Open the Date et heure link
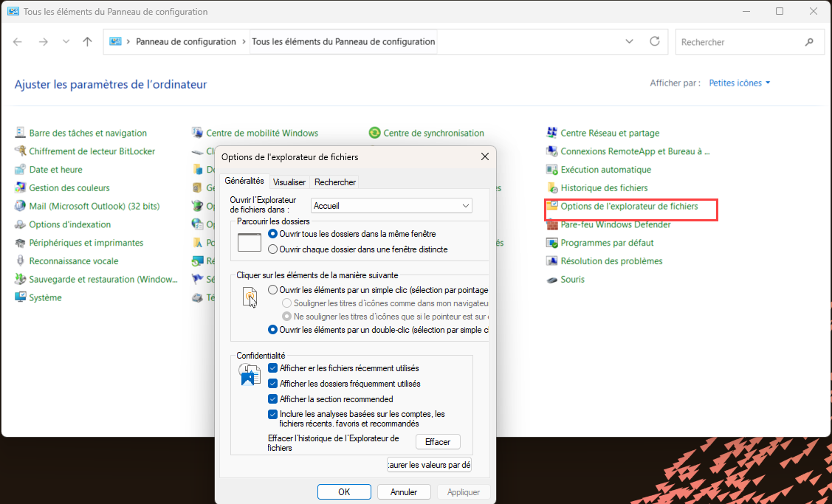The height and width of the screenshot is (504, 832). pyautogui.click(x=55, y=170)
